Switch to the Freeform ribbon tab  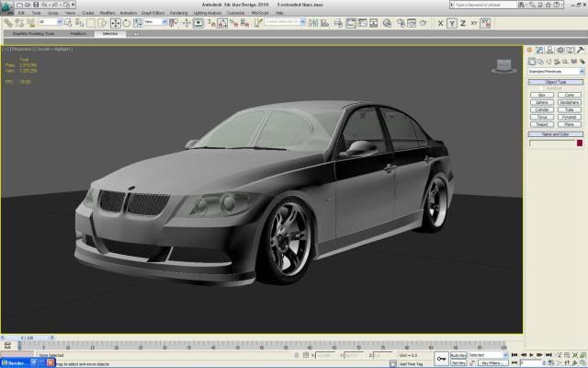tap(78, 33)
